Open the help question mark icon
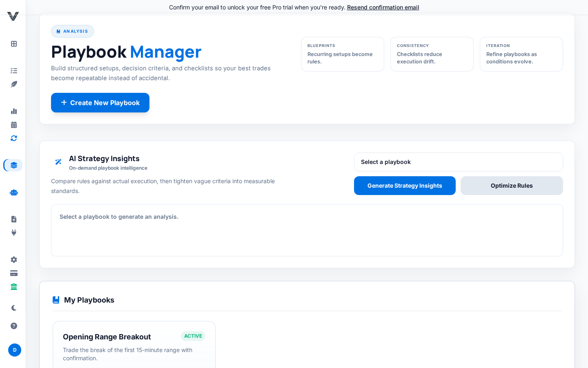Screen dimensions: 588x368 14,326
